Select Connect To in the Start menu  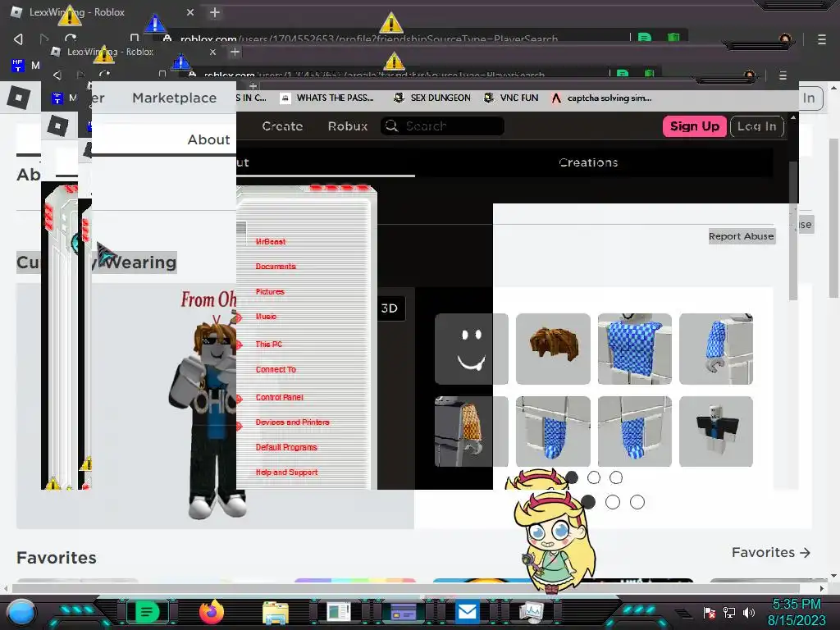point(276,370)
